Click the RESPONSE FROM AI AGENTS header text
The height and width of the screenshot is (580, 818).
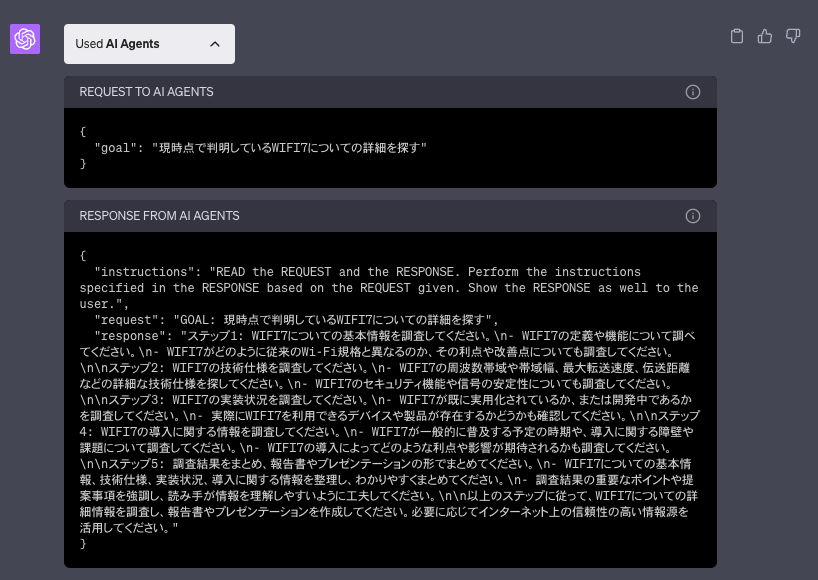coord(159,216)
